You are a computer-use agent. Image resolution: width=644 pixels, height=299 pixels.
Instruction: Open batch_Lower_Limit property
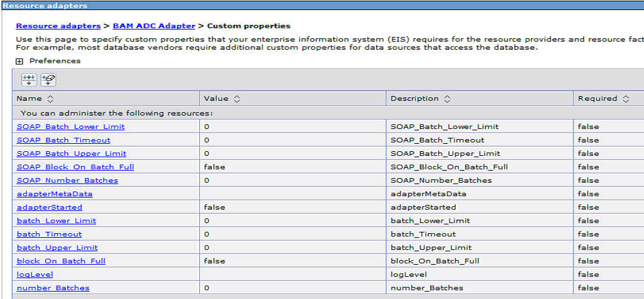pos(57,220)
